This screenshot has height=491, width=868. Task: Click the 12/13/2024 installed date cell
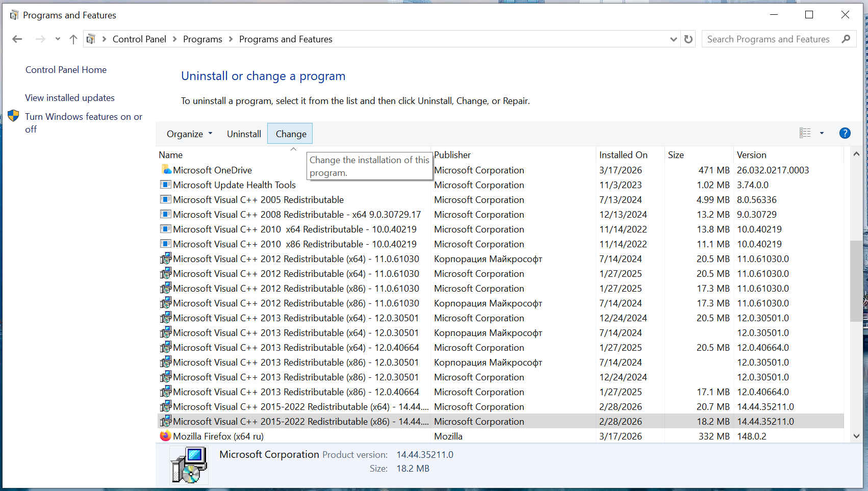click(623, 215)
